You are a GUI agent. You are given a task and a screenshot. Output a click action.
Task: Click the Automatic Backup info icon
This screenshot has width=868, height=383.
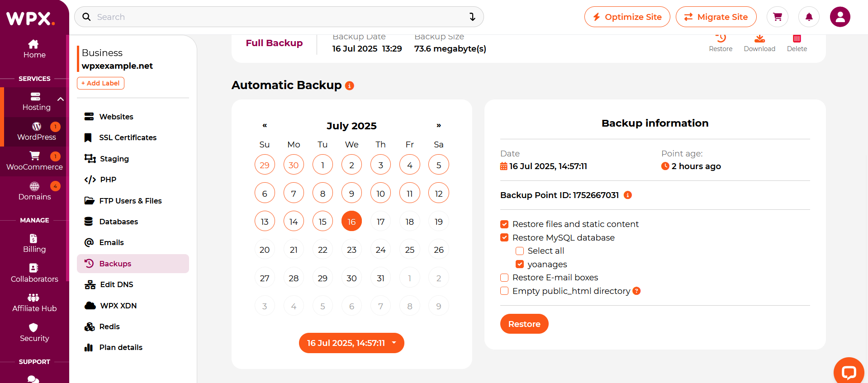(x=349, y=85)
